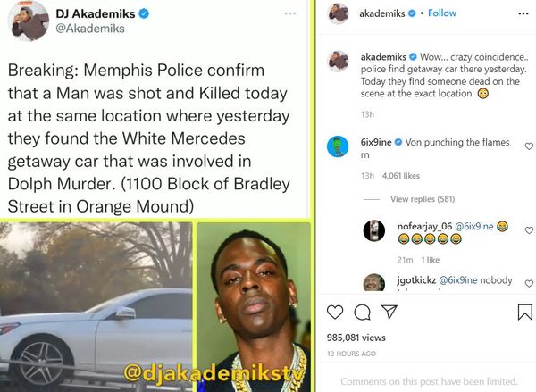The image size is (536, 392).
Task: Open the comment speech bubble icon
Action: (x=362, y=312)
